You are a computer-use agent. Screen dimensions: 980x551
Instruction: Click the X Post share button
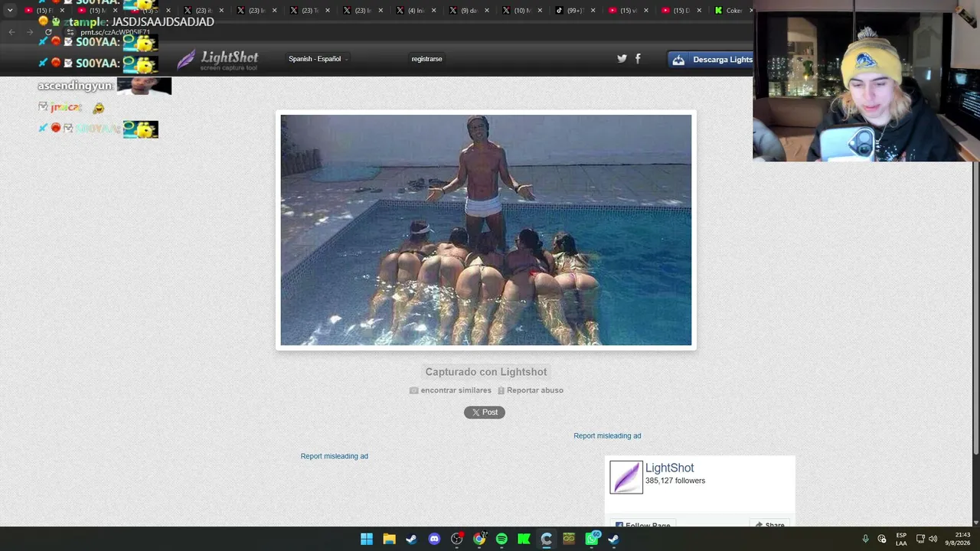pyautogui.click(x=485, y=412)
